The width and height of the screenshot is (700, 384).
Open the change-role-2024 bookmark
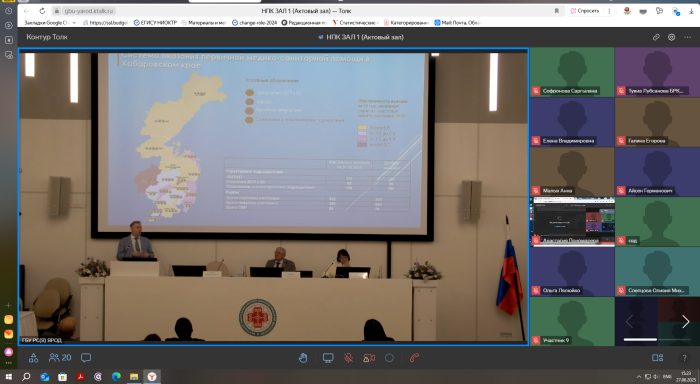click(254, 22)
